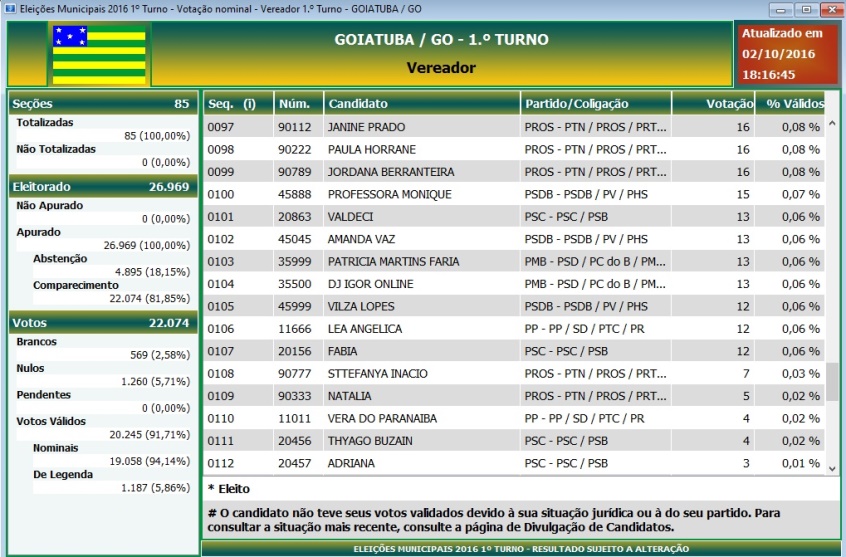Maximize the election results window
846x557 pixels.
(x=806, y=9)
